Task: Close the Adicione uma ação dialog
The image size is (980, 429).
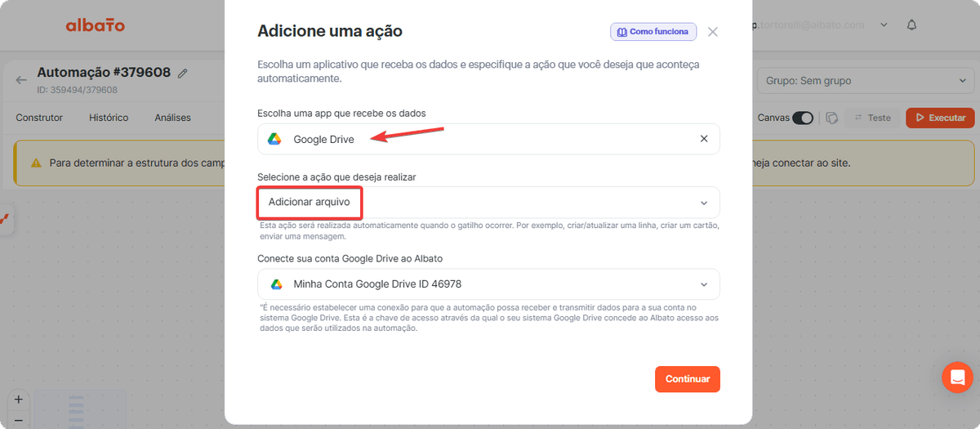Action: pyautogui.click(x=713, y=32)
